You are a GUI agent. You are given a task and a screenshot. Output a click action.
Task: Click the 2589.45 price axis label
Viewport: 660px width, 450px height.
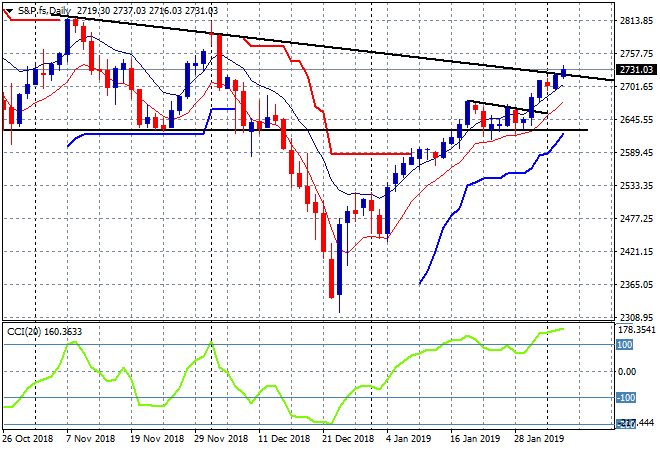636,152
